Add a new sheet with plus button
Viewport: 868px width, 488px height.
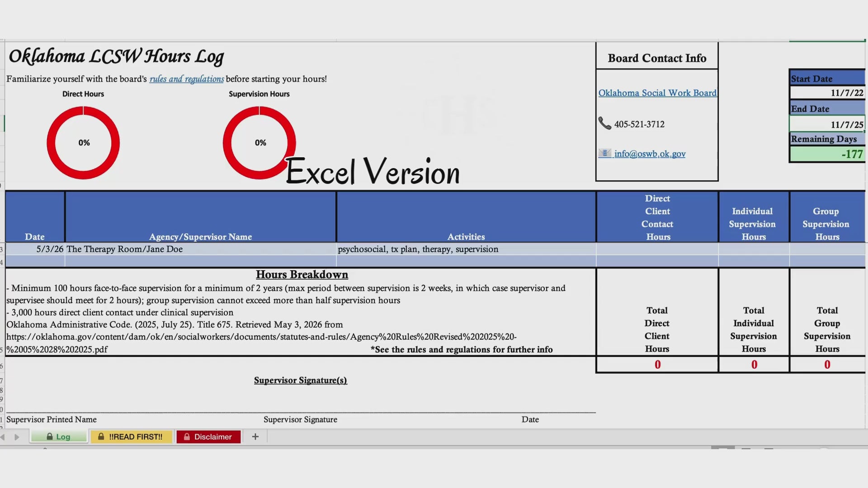255,436
